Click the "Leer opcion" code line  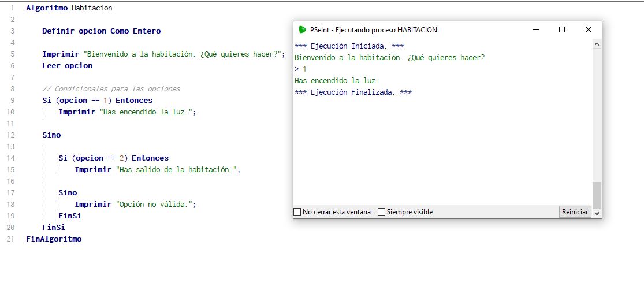point(68,65)
